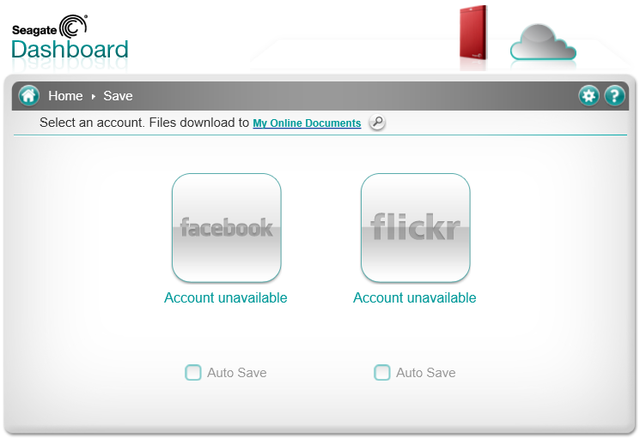Click the Seagate Dashboard logo
The height and width of the screenshot is (438, 640).
coord(69,38)
